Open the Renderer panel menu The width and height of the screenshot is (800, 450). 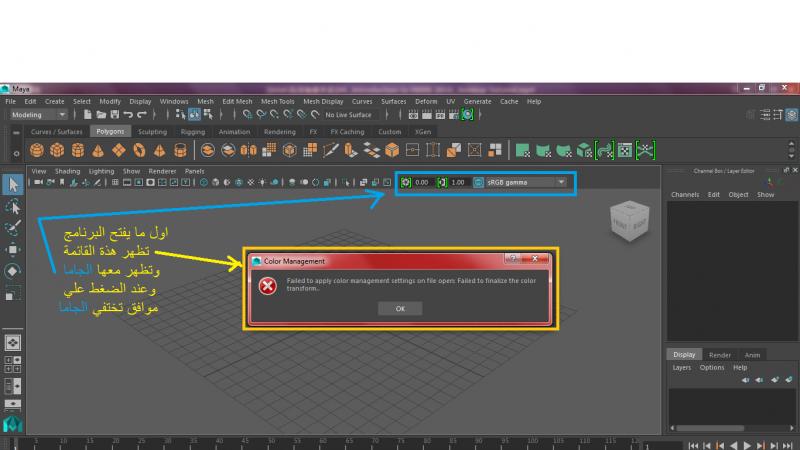click(x=162, y=171)
